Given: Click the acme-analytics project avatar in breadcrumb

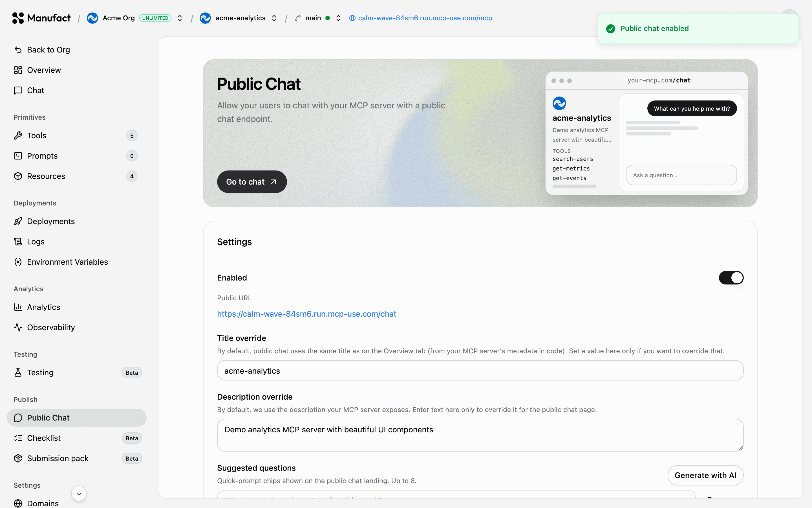Looking at the screenshot, I should click(x=205, y=18).
